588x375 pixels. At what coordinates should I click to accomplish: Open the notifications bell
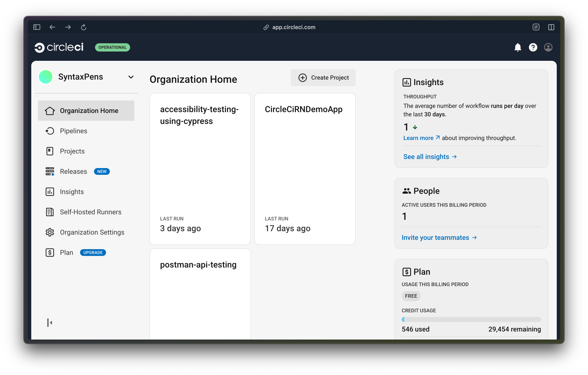pos(518,47)
